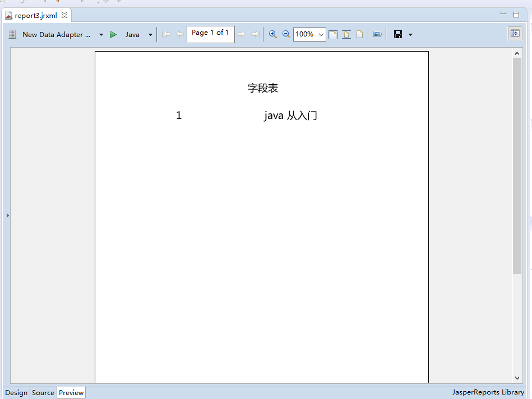
Task: Click the JasperReports Library status text
Action: (x=488, y=392)
